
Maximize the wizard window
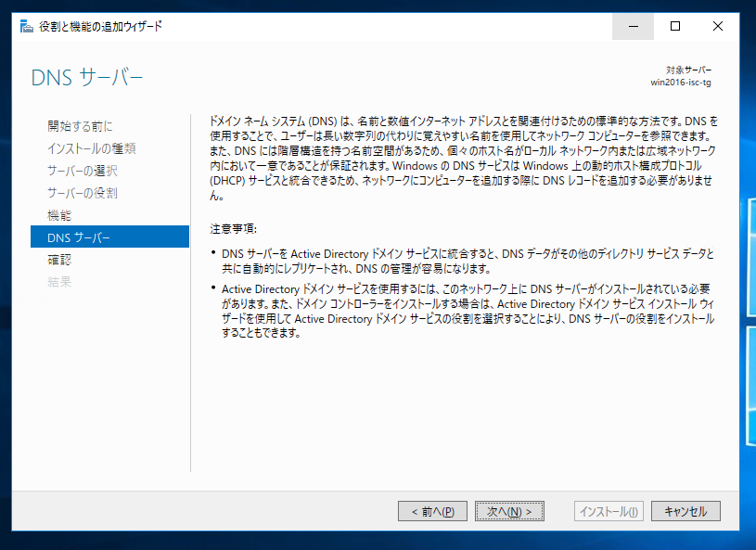coord(675,27)
